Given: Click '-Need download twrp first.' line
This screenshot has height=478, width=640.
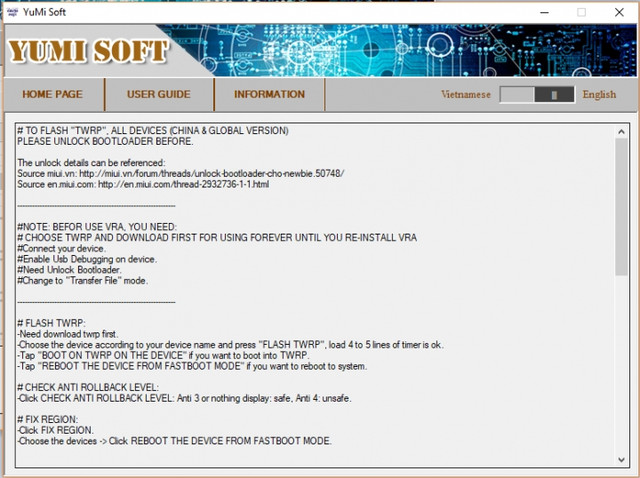Looking at the screenshot, I should pos(68,334).
